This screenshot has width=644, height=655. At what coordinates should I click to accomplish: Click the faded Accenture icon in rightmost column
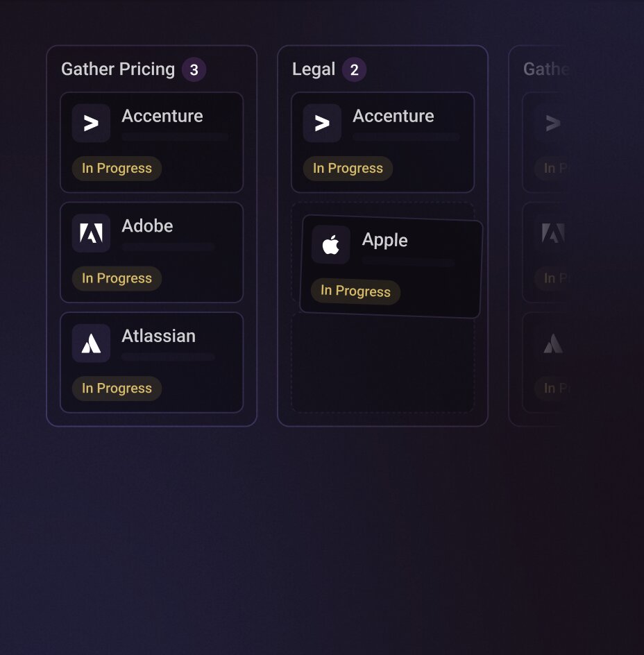552,123
